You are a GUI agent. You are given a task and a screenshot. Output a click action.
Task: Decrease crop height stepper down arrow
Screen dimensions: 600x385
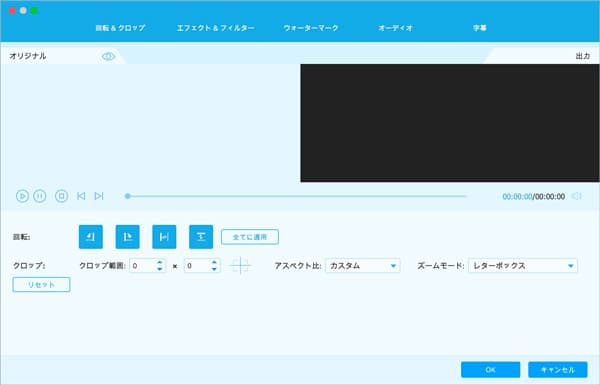pyautogui.click(x=214, y=269)
